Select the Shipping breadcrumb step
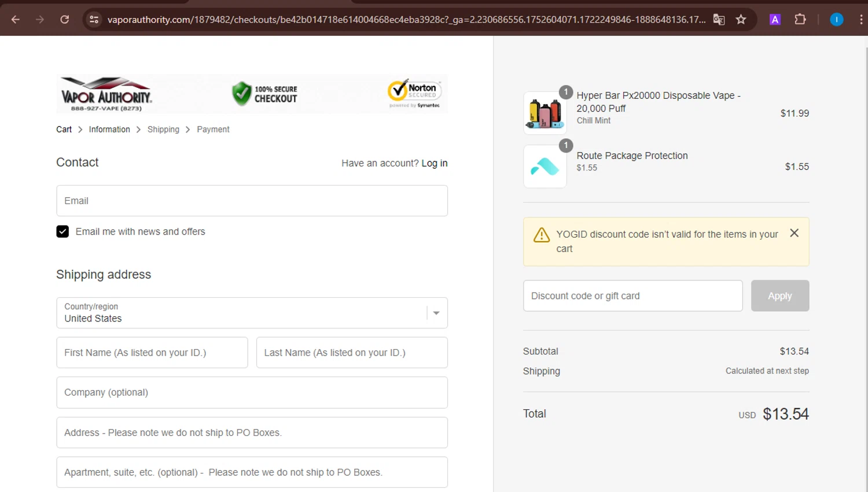 tap(163, 130)
